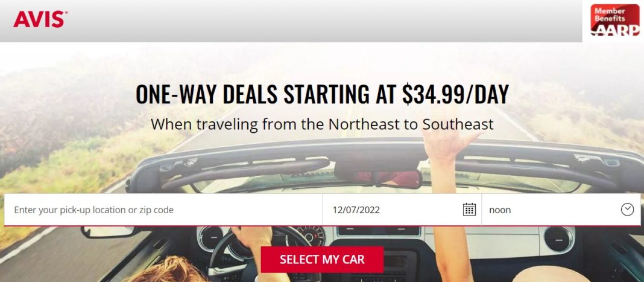Screen dimensions: 644x282
Task: Focus the pick-up location or zip code field
Action: point(163,210)
